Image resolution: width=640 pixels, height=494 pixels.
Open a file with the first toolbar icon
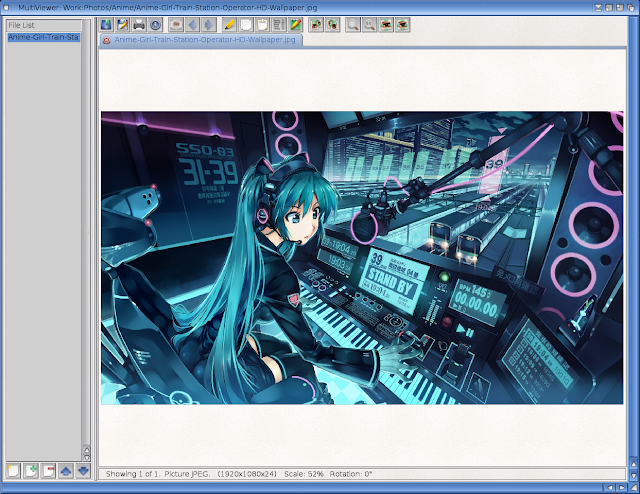(106, 25)
